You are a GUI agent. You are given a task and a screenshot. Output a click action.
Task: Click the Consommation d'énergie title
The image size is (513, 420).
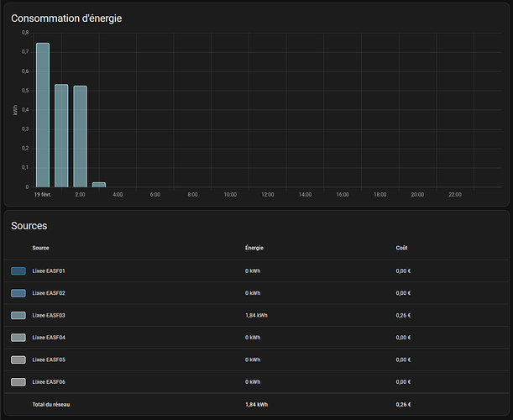pyautogui.click(x=66, y=18)
